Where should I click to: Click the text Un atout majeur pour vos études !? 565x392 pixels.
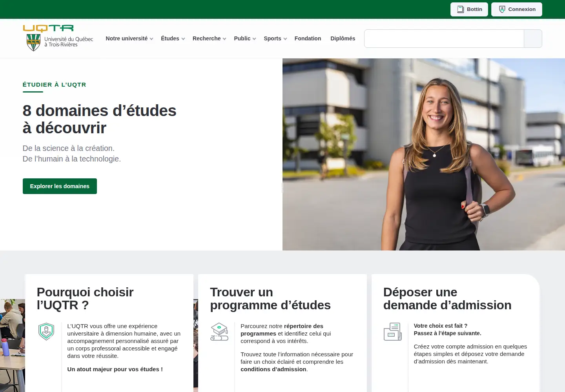(115, 369)
